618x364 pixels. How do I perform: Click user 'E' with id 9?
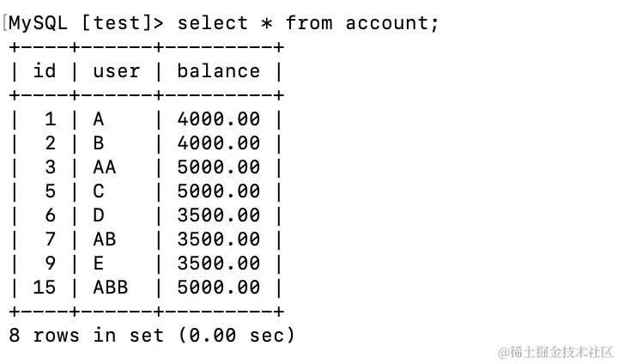click(99, 264)
